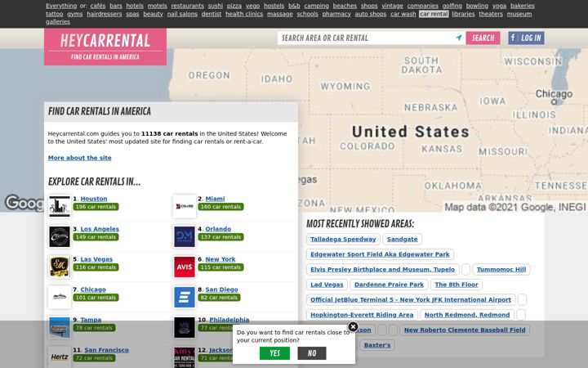This screenshot has width=588, height=368.
Task: Click the 115 car rentals badge
Action: [220, 267]
